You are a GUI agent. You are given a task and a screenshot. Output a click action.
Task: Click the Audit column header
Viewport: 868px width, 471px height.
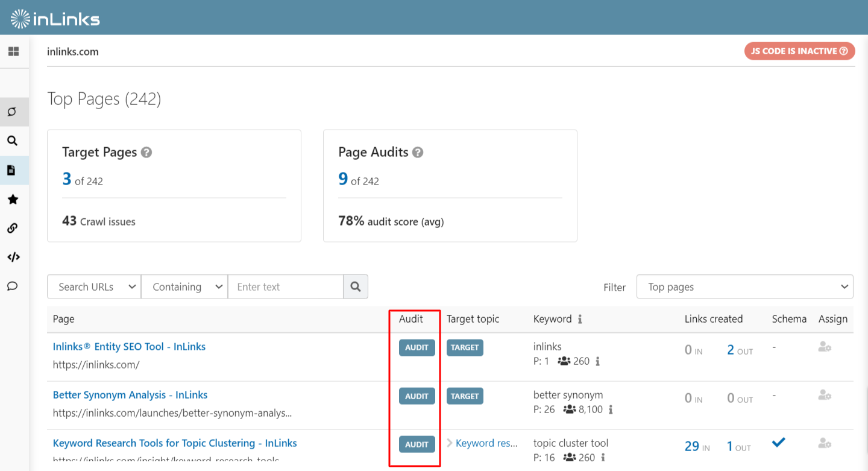pyautogui.click(x=411, y=319)
